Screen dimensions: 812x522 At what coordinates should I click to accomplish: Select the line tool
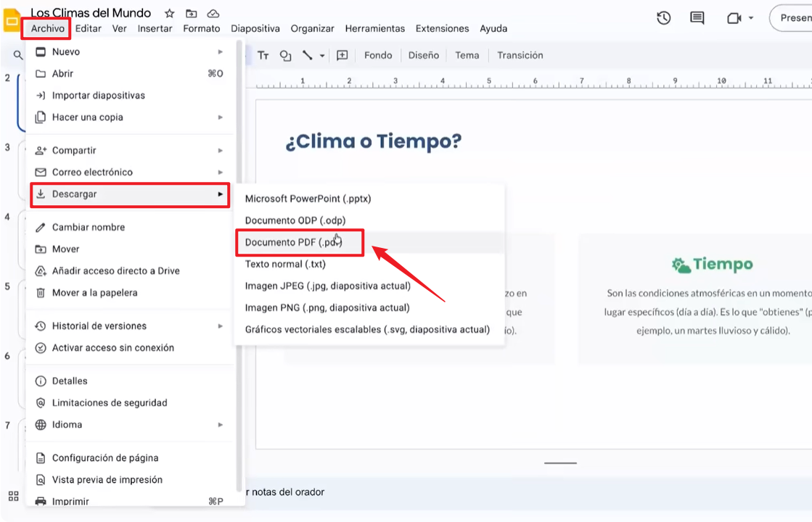[x=306, y=55]
